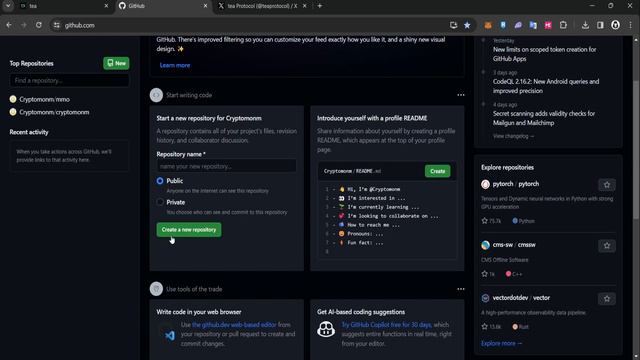Open the github.dev web-based editor link

tap(234, 325)
